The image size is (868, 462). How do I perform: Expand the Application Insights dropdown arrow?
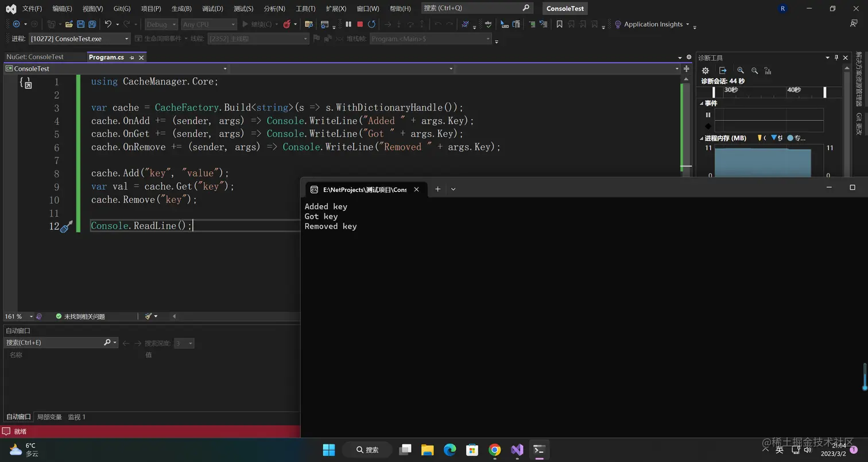click(687, 24)
